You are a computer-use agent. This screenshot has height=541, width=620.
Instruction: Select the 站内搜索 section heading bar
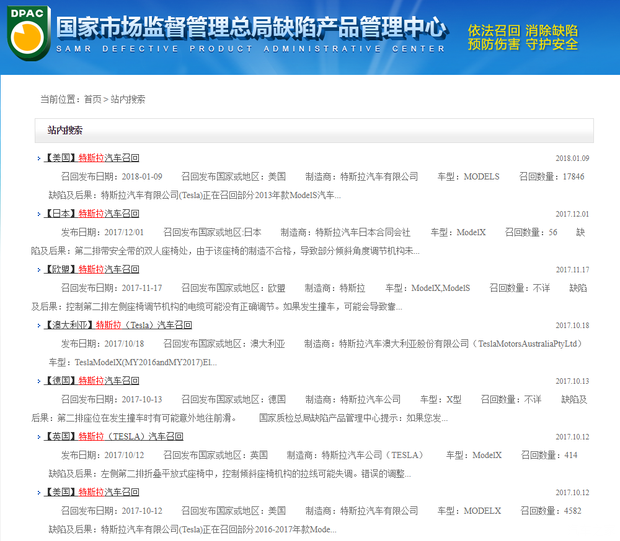click(x=315, y=130)
